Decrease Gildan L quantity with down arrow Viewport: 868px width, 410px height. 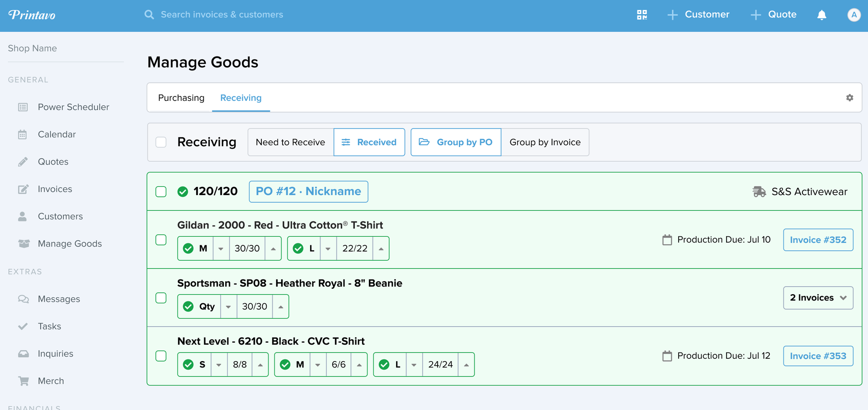point(328,248)
